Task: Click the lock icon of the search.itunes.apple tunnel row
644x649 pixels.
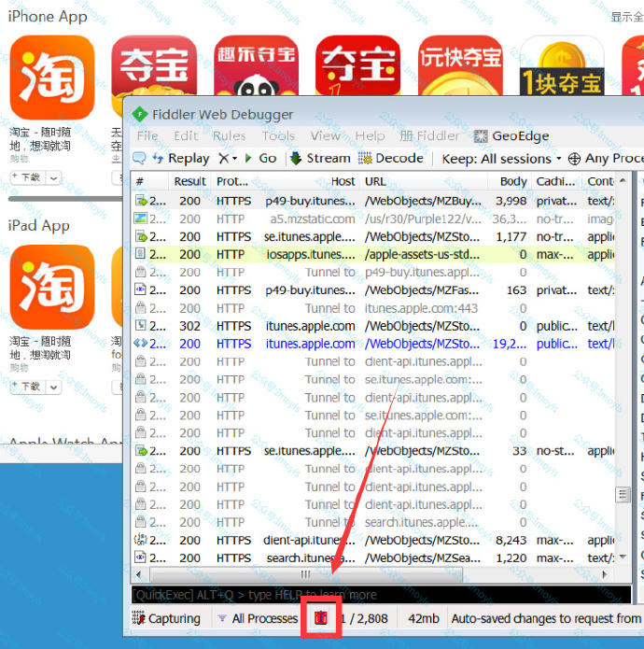Action: click(141, 521)
